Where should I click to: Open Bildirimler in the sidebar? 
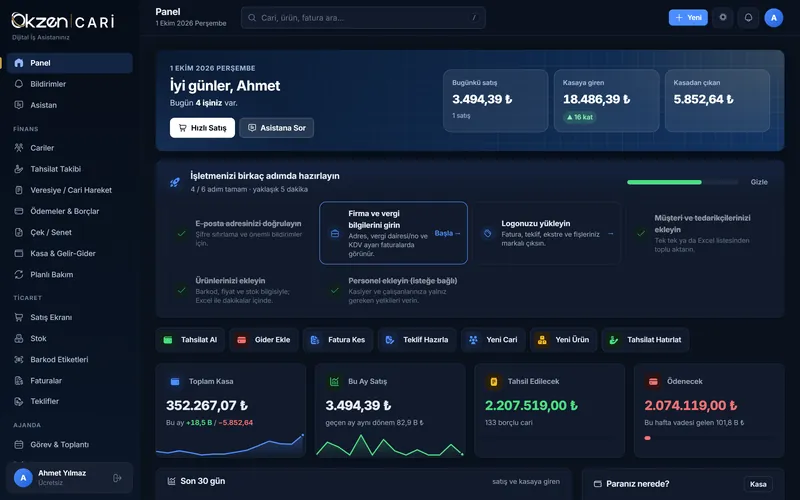point(70,84)
